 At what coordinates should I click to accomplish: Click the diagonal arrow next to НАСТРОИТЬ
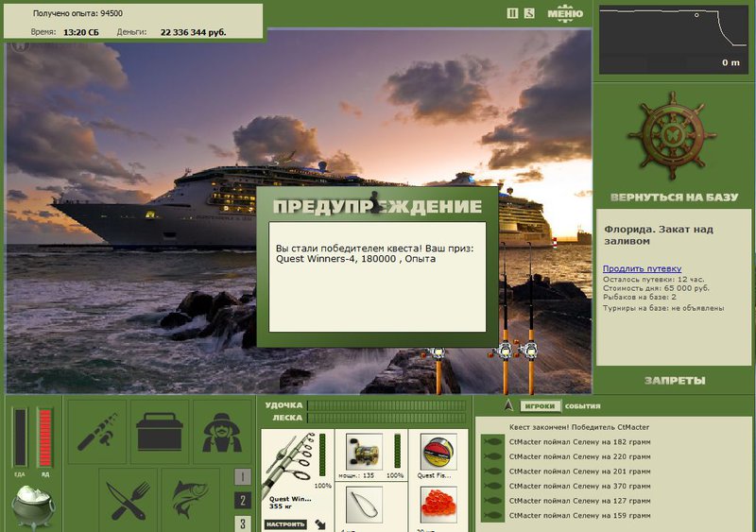[320, 523]
